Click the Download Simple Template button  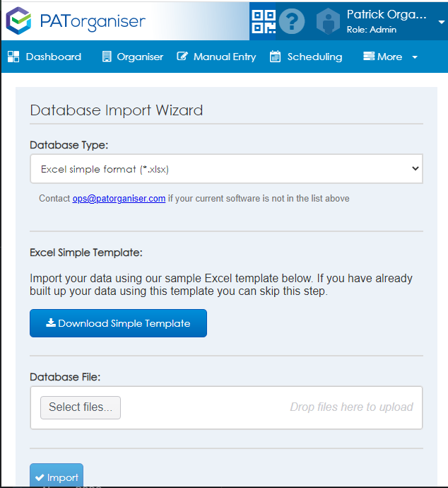[118, 323]
